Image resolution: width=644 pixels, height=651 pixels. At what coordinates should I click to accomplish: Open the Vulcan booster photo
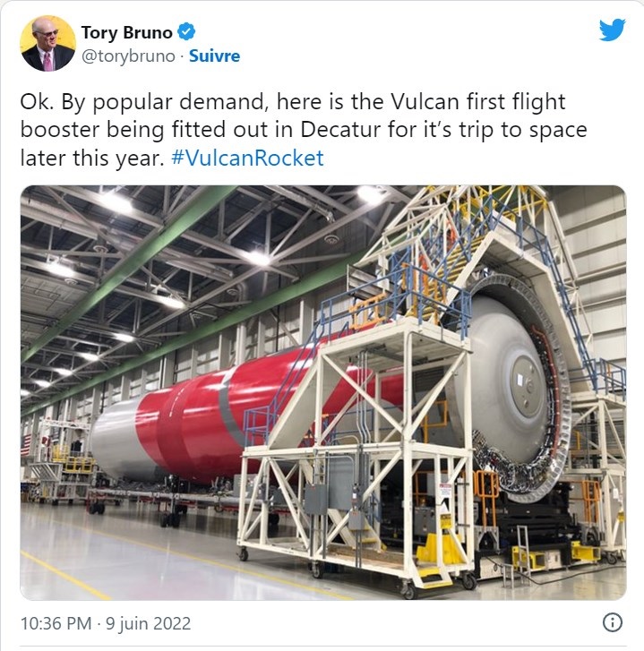323,392
